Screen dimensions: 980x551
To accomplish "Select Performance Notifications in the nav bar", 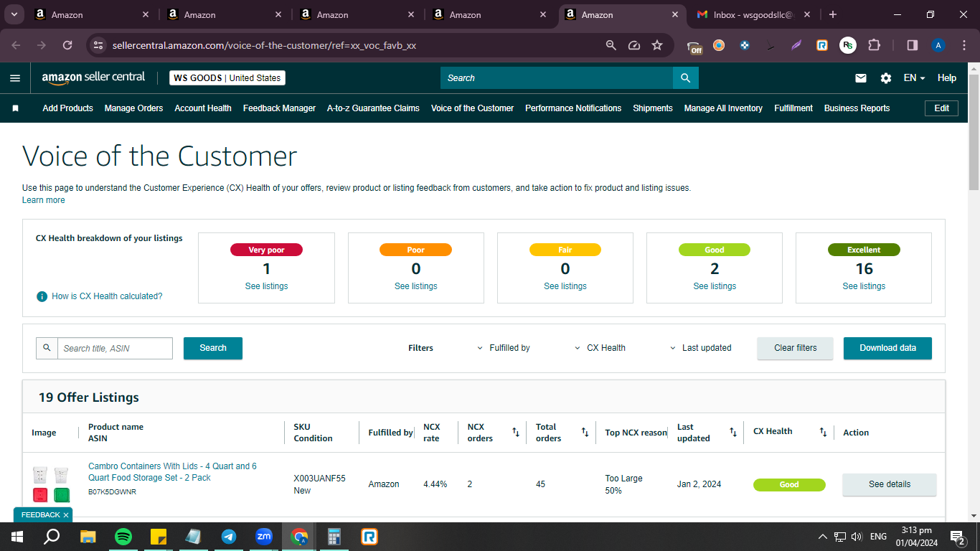I will [x=573, y=108].
